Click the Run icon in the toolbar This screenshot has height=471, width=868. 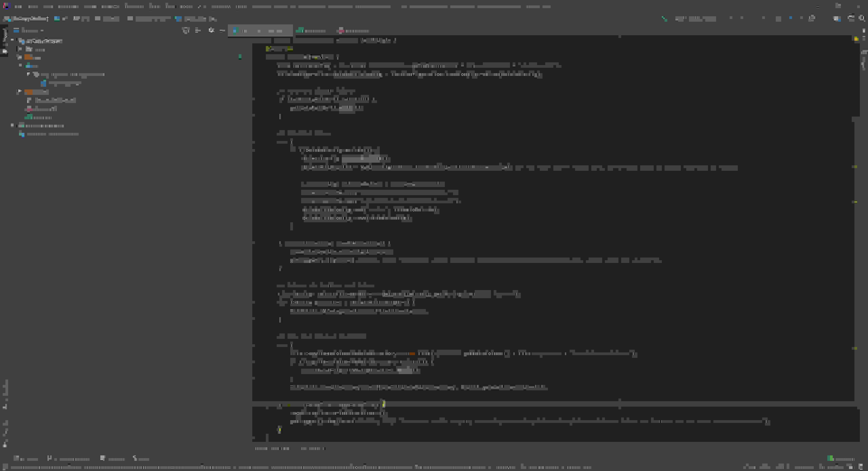pos(731,19)
